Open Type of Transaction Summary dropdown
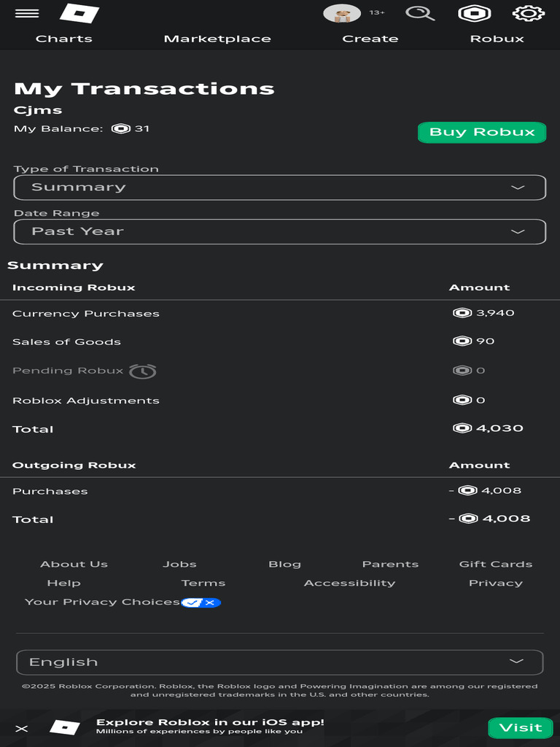560x747 pixels. coord(279,187)
